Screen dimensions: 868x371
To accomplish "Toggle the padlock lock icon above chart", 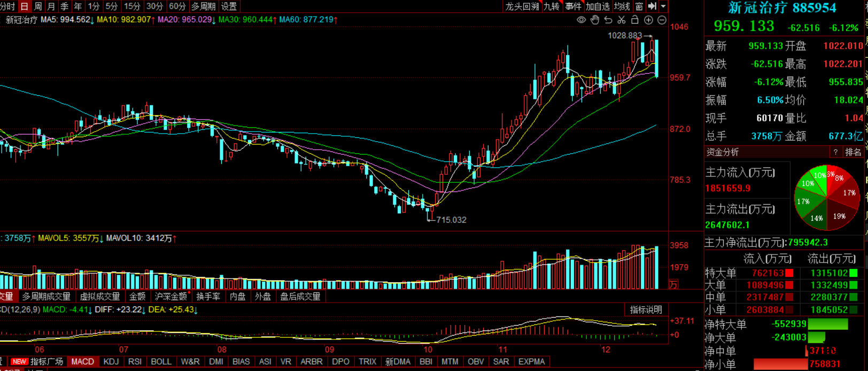I will coord(635,20).
